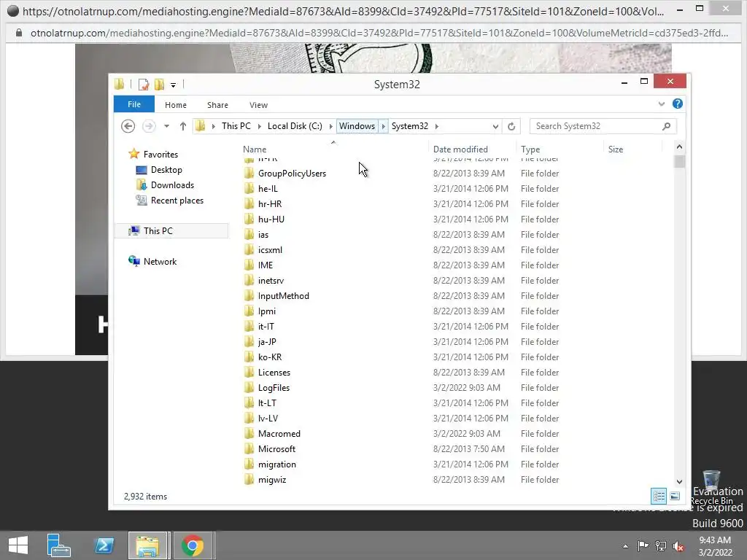Navigate to This PC breadcrumb

point(236,126)
